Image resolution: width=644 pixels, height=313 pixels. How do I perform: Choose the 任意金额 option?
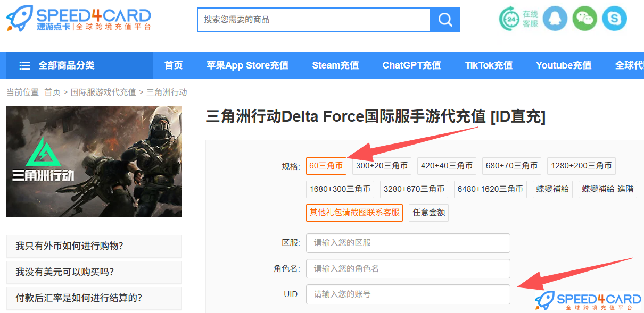[429, 213]
